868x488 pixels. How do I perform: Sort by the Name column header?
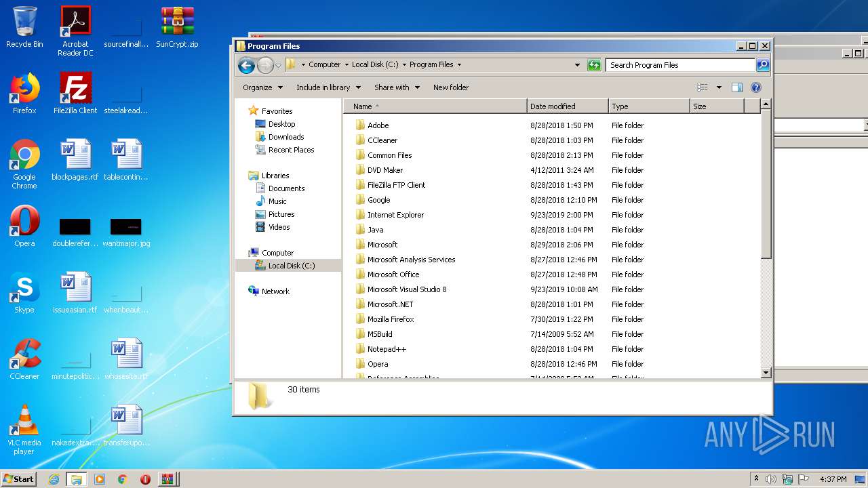[435, 106]
